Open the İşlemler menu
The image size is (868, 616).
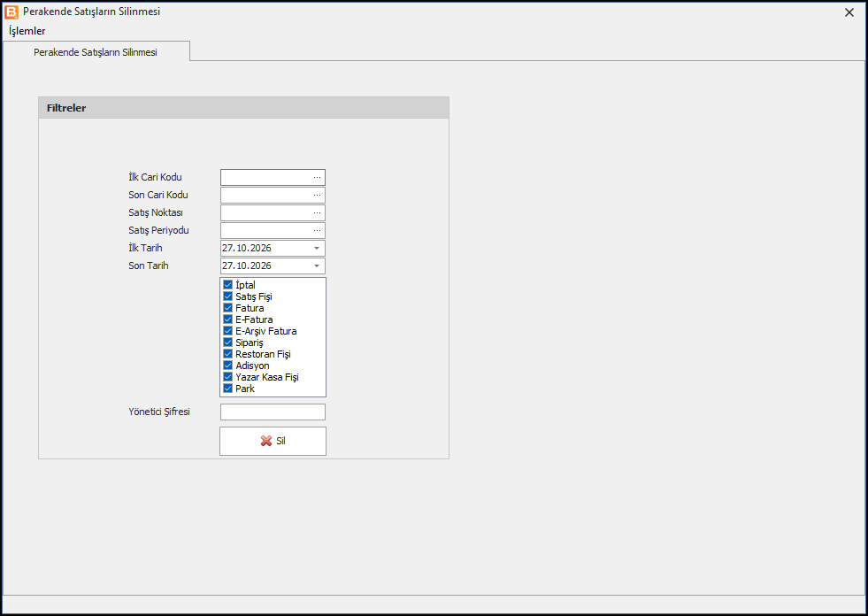tap(27, 31)
